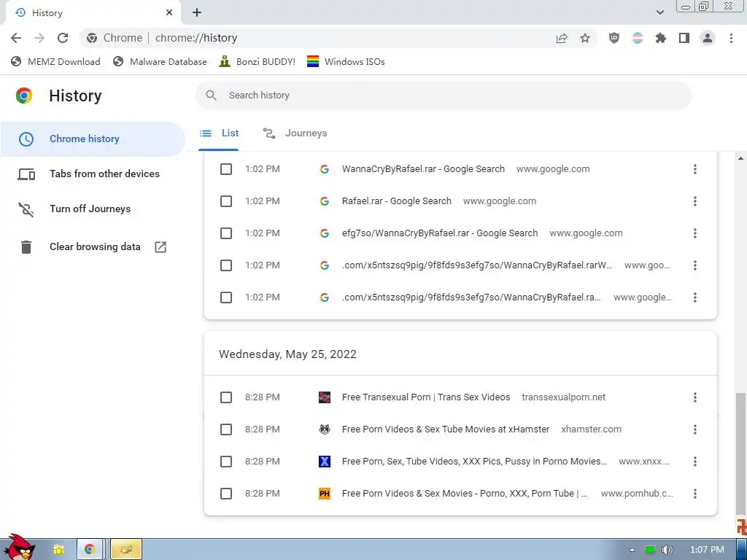This screenshot has width=747, height=560.
Task: Go back using the browser back arrow
Action: pos(16,38)
